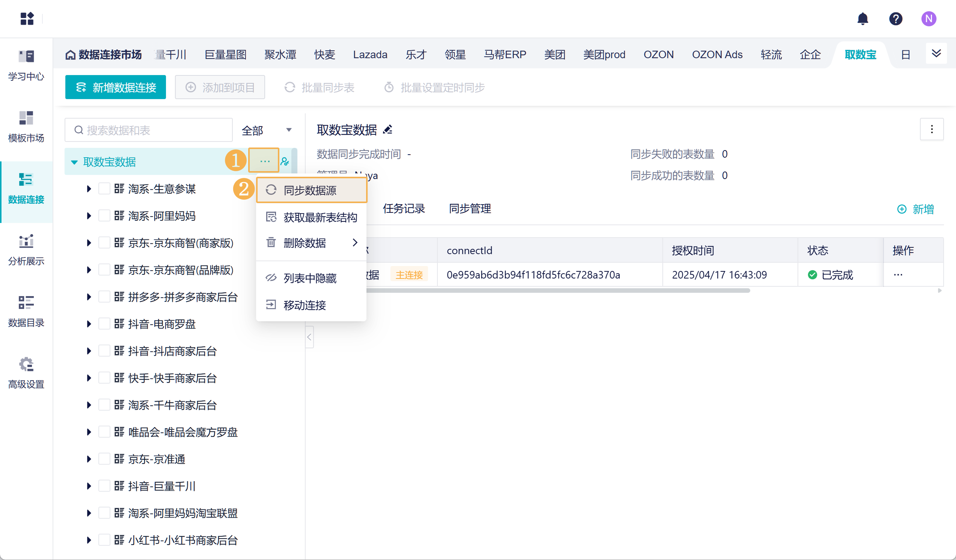The image size is (956, 560).
Task: Expand the 拼多多-拼多多商家后台 tree node
Action: [x=89, y=297]
